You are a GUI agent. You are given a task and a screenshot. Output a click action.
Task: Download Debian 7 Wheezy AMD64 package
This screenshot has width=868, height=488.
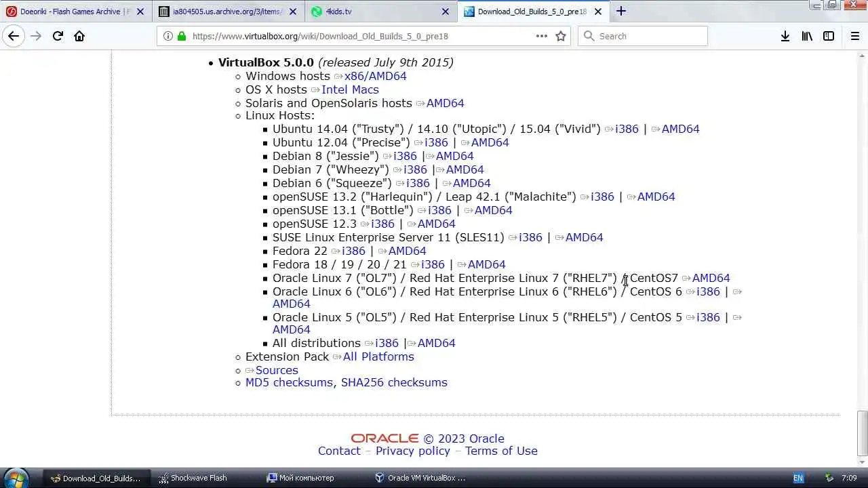click(465, 169)
